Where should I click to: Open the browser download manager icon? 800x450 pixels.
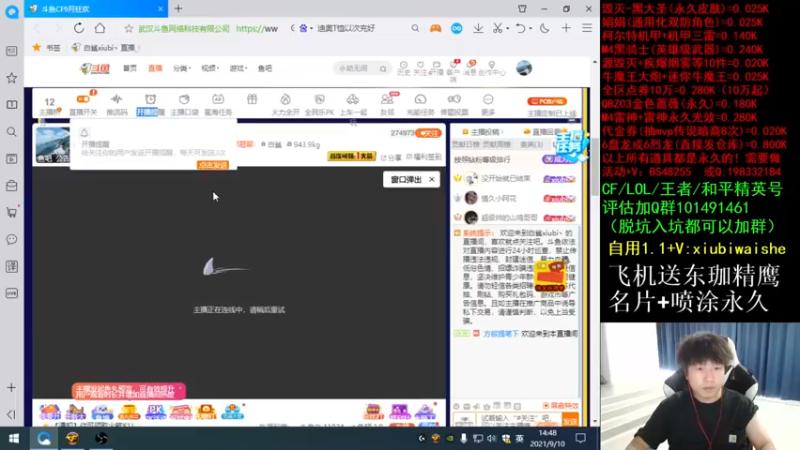pos(478,29)
